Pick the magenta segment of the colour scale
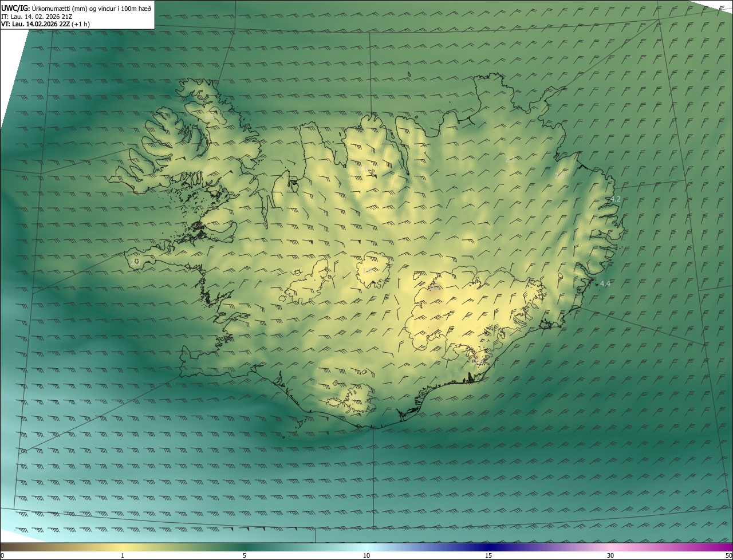 click(x=716, y=547)
